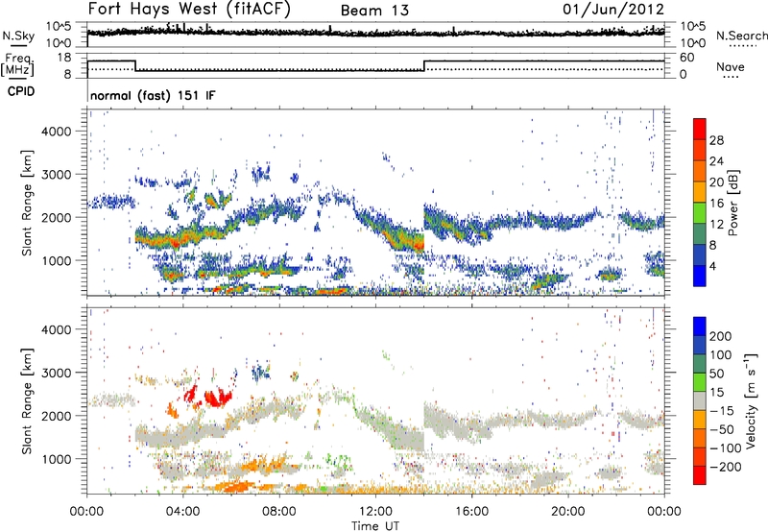Click the -200 label on Velocity colorbar
Image resolution: width=768 pixels, height=532 pixels.
pos(725,467)
